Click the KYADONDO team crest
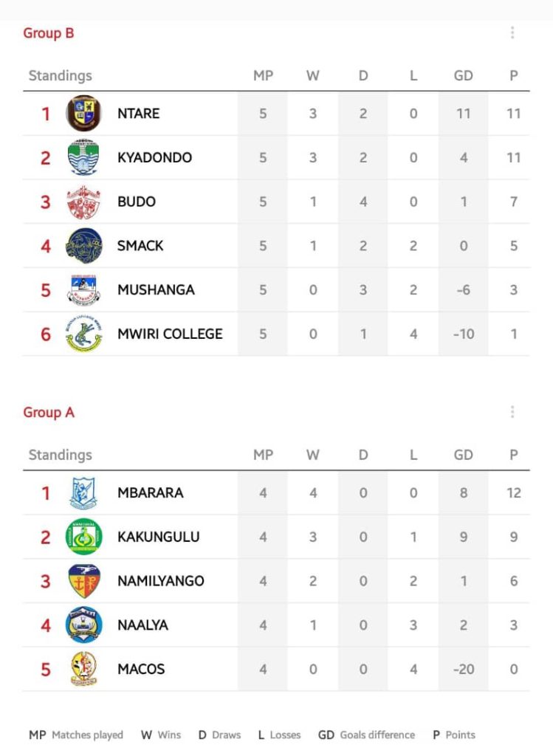The height and width of the screenshot is (756, 553). click(x=84, y=157)
